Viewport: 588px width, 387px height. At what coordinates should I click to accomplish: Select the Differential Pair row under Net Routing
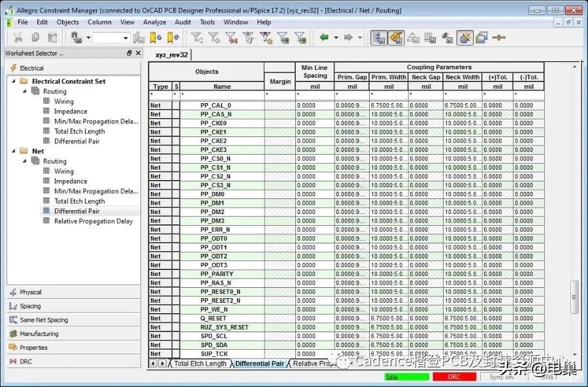click(82, 211)
